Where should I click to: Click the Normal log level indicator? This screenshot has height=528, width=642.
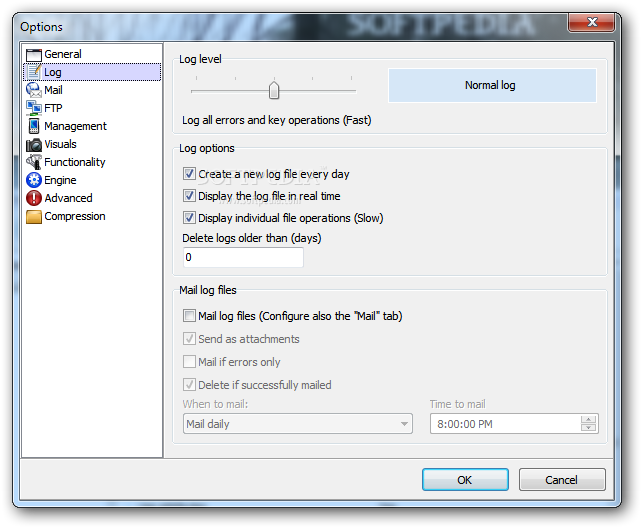tap(492, 85)
